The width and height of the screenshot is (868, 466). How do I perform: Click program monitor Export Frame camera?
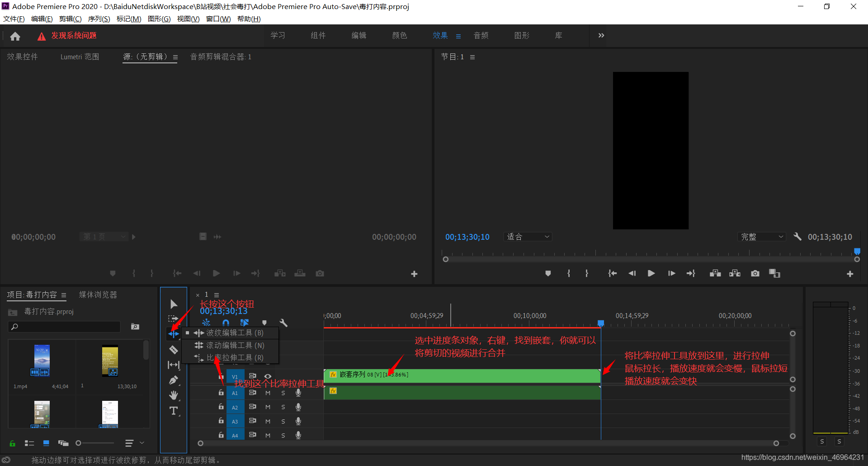tap(755, 273)
